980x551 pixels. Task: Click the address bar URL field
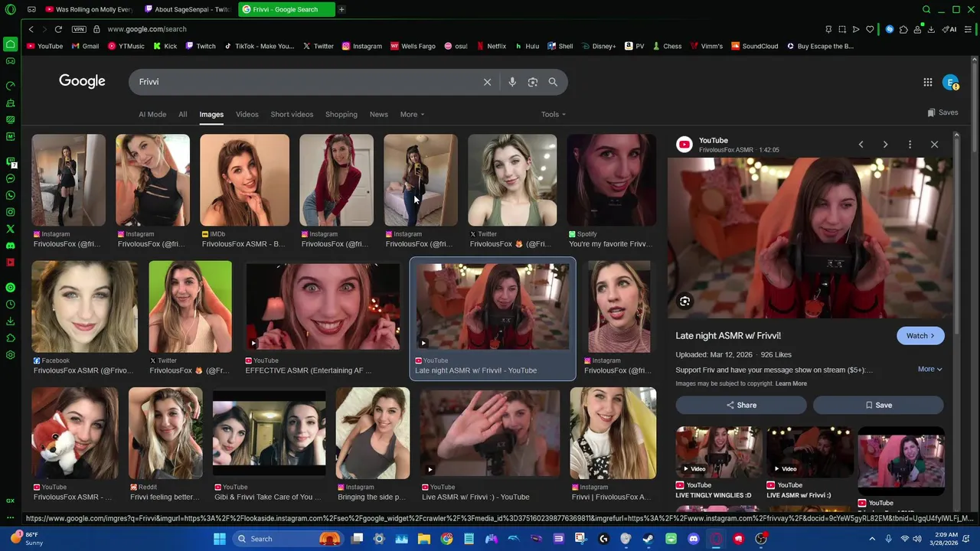[x=459, y=29]
